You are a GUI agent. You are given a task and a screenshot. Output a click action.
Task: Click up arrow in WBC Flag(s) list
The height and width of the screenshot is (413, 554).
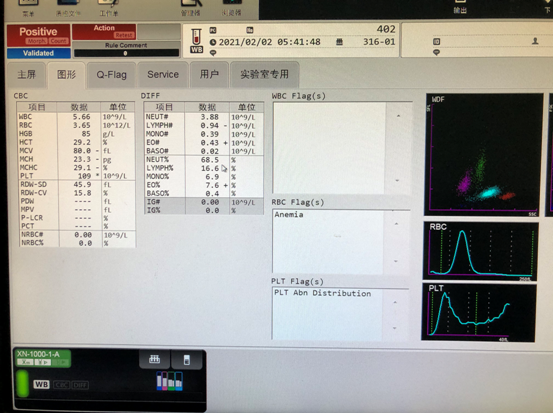click(x=398, y=116)
